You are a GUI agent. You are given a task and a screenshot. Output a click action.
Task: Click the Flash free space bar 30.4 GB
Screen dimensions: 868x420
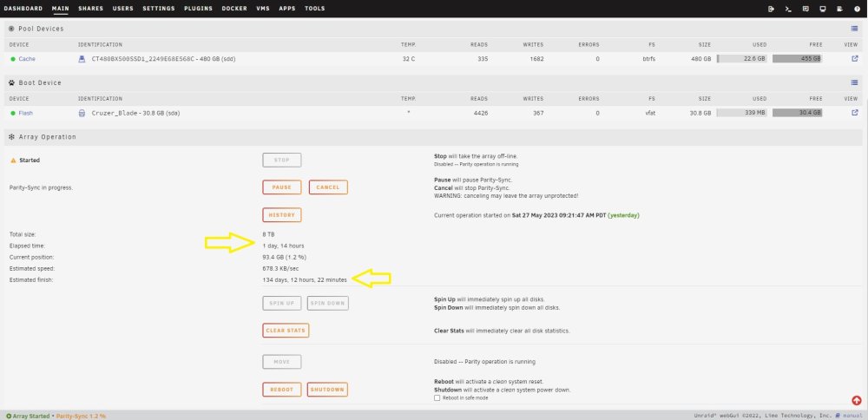pyautogui.click(x=797, y=113)
